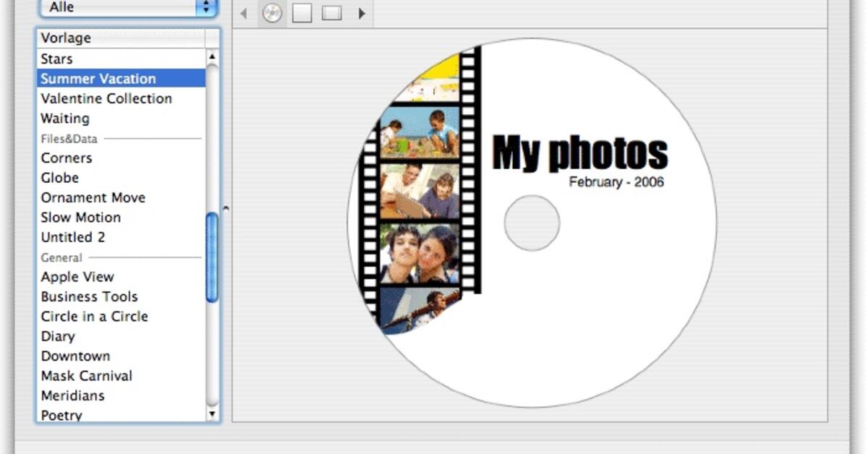Click the Files&Data group header
This screenshot has height=454, width=868.
tap(69, 139)
